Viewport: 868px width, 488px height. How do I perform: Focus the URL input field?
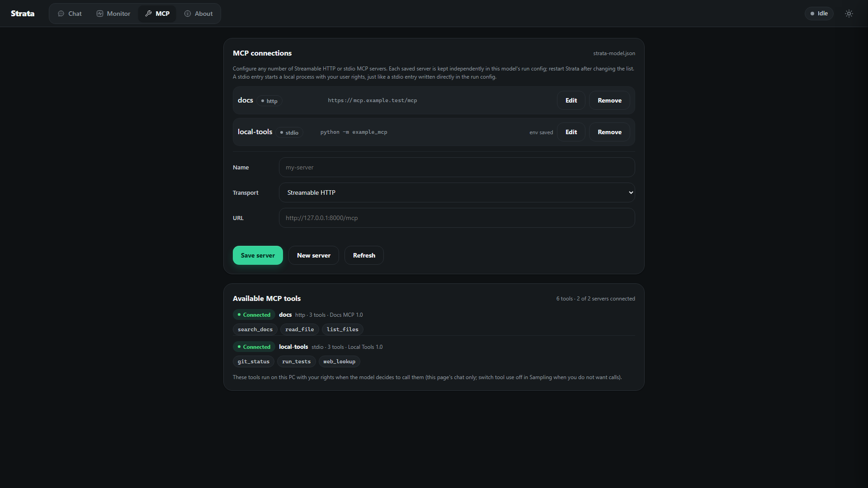coord(457,218)
